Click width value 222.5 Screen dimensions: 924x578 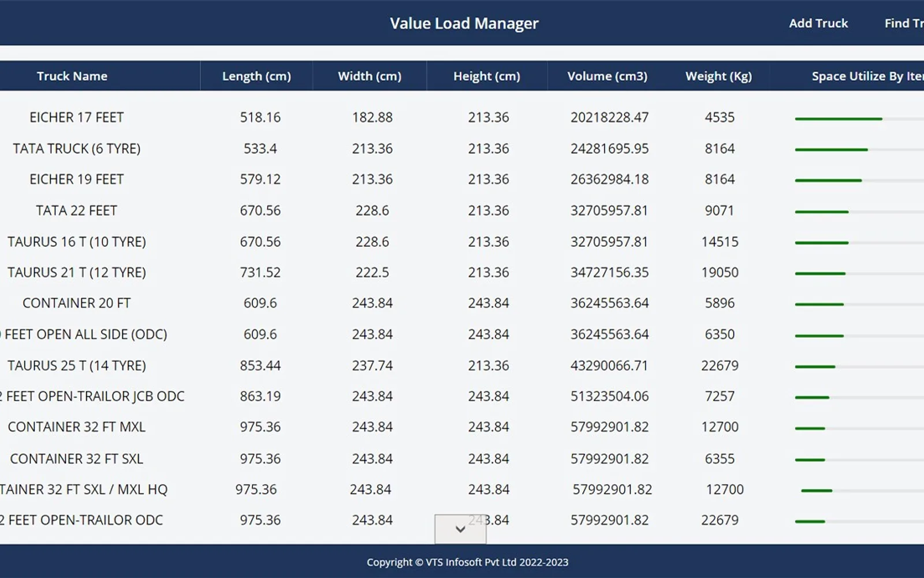(x=372, y=272)
